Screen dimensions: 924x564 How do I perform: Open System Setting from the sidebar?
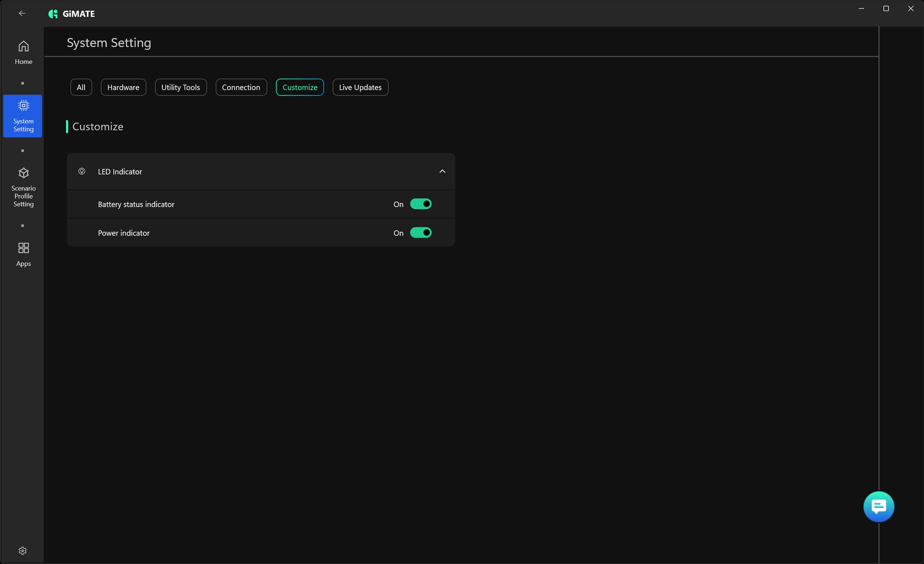23,116
